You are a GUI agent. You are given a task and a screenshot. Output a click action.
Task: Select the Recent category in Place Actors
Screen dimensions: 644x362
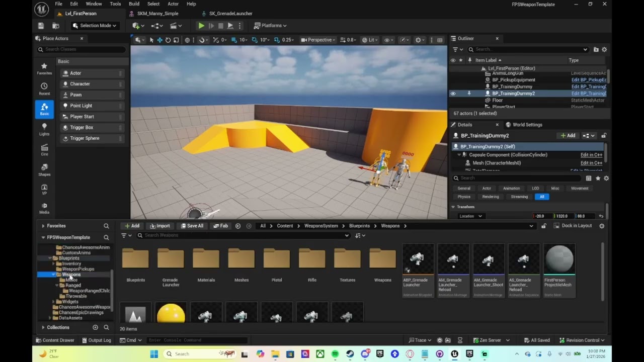44,89
